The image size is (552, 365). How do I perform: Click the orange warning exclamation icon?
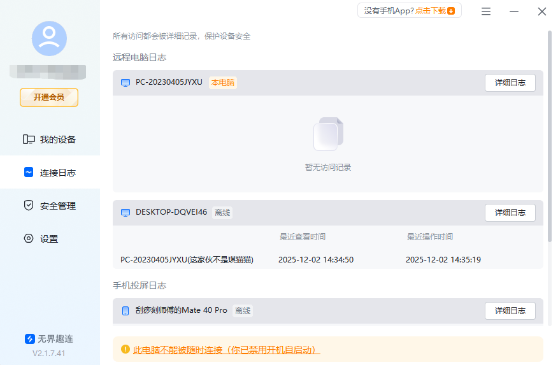pyautogui.click(x=125, y=349)
